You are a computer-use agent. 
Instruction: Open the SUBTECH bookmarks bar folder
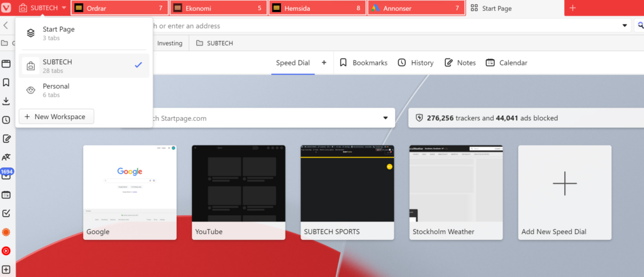pyautogui.click(x=214, y=43)
